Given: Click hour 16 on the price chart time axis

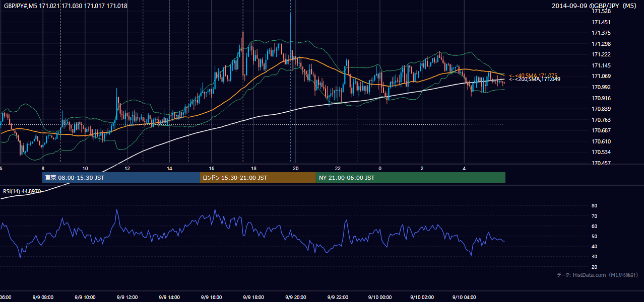Looking at the screenshot, I should pos(212,169).
